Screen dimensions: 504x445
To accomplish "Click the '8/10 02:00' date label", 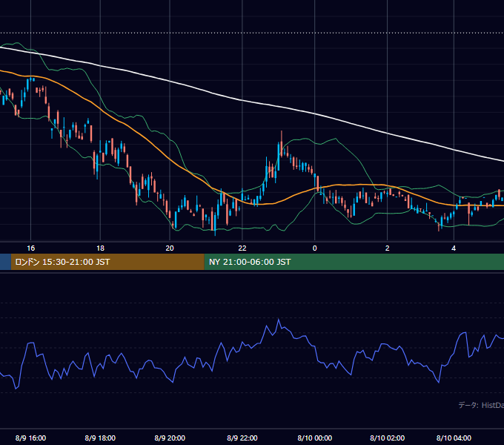I will pyautogui.click(x=388, y=438).
